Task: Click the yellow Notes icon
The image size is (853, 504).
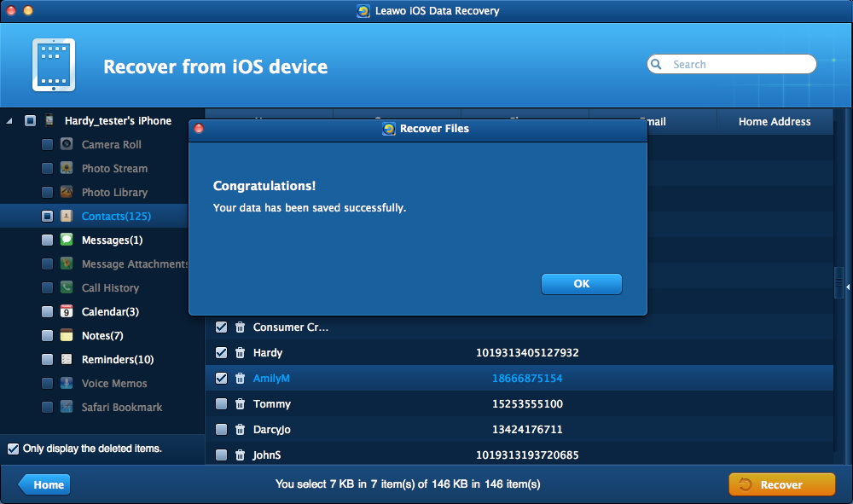Action: coord(67,335)
